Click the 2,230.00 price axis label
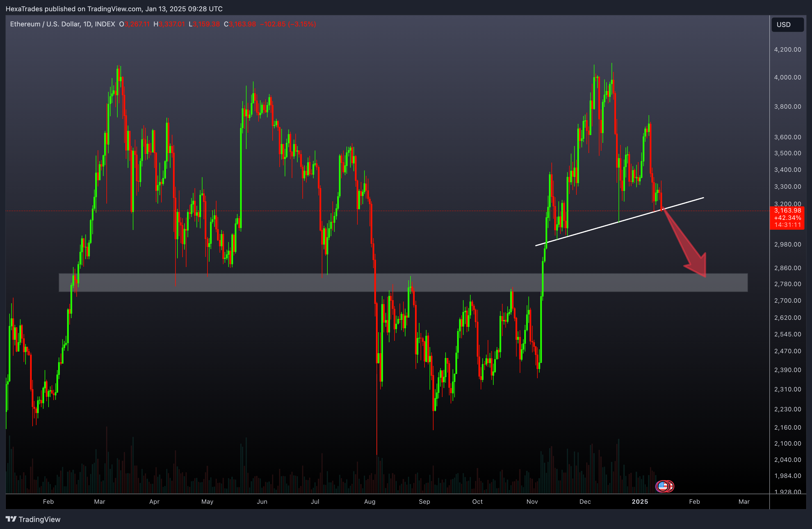 click(788, 409)
